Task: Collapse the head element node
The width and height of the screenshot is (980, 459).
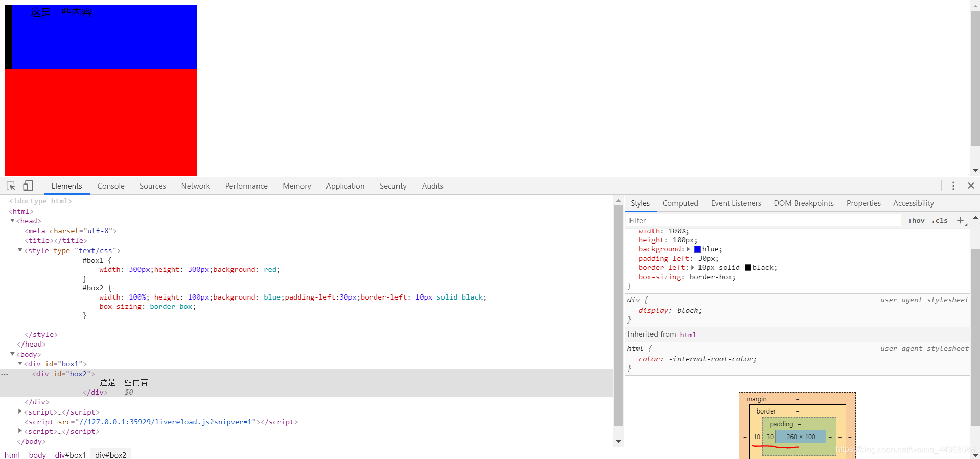Action: [12, 221]
